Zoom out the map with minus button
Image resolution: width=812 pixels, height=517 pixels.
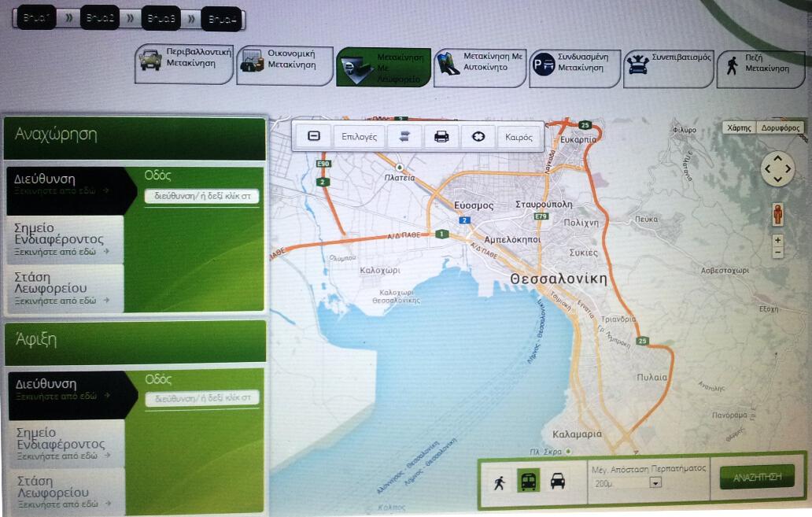777,253
